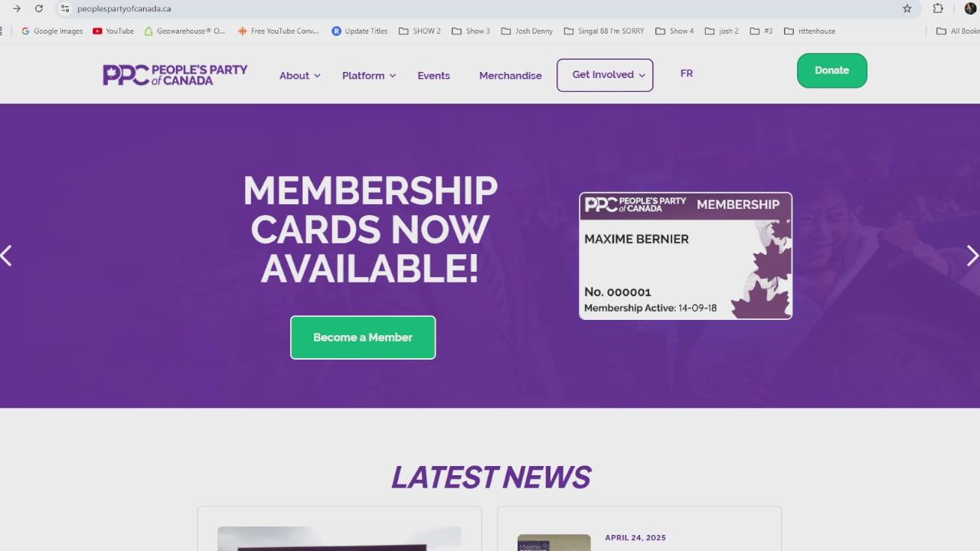Expand the Platform dropdown menu
Screen dimensions: 980x551
point(369,76)
